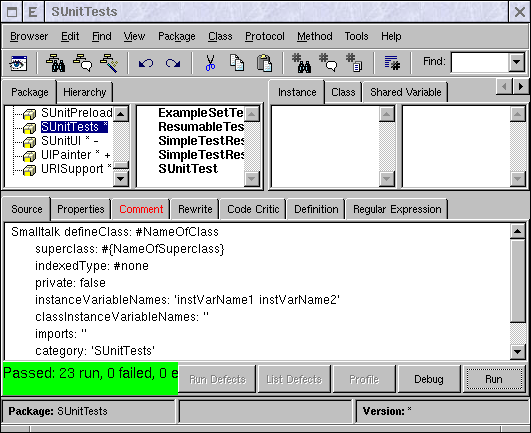Click the Profile button
The height and width of the screenshot is (433, 531).
(364, 379)
